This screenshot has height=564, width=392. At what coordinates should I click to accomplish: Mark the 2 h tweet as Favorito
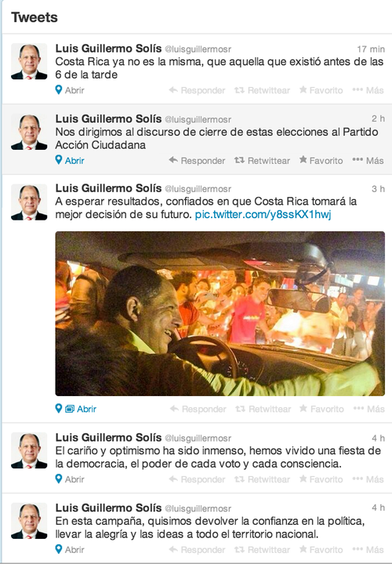coord(321,161)
